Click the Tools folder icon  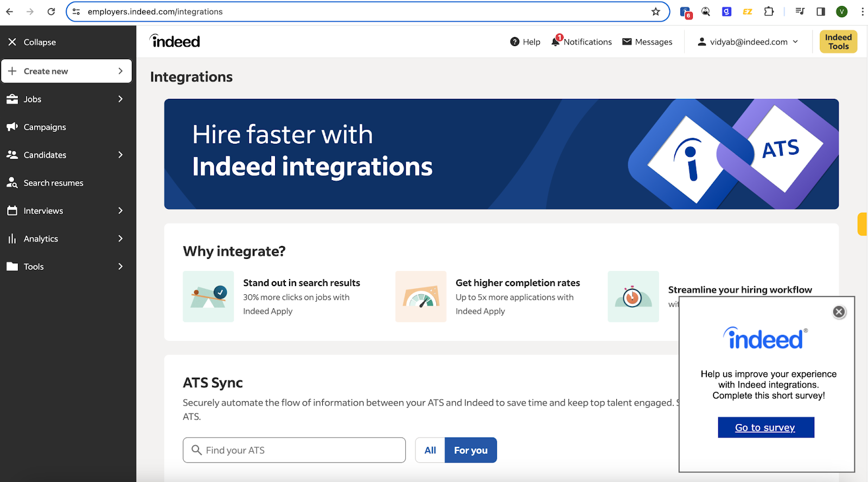[x=12, y=267]
